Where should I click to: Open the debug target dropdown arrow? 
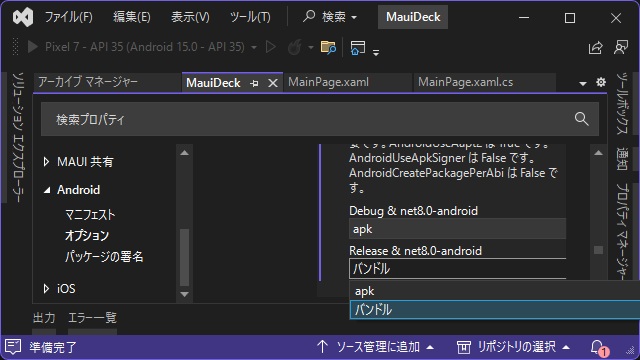(254, 48)
